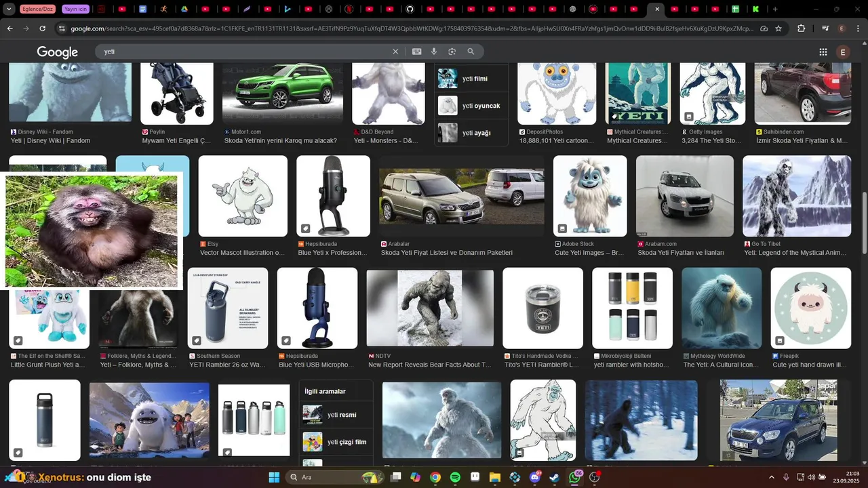Open the Google apps grid
Image resolution: width=868 pixels, height=488 pixels.
click(x=823, y=52)
